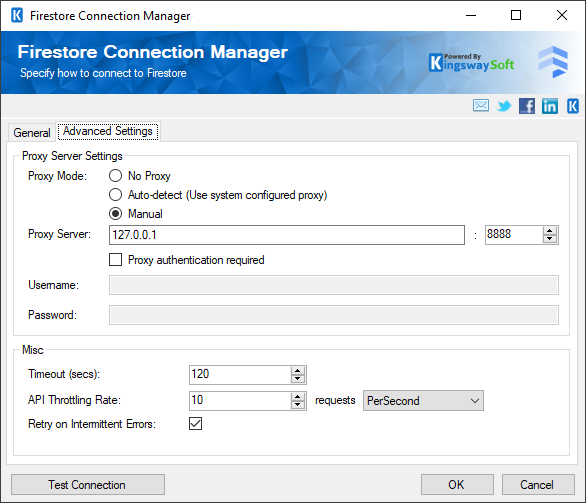
Task: Increase the Timeout seconds value
Action: 297,371
